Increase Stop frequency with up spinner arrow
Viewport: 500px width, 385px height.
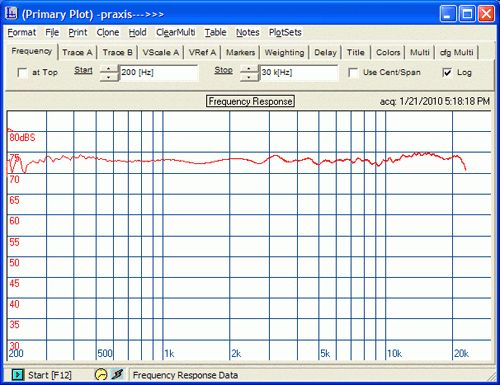249,69
